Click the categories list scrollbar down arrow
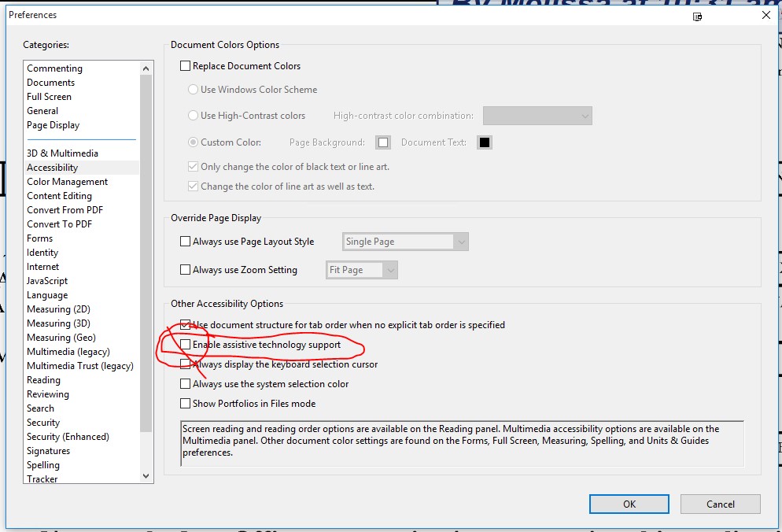This screenshot has width=782, height=532. coord(146,475)
